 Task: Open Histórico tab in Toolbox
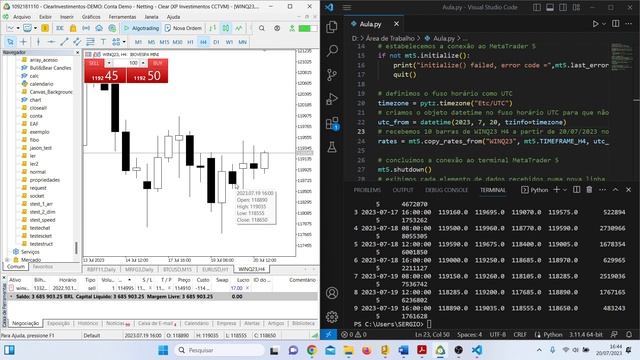point(88,323)
